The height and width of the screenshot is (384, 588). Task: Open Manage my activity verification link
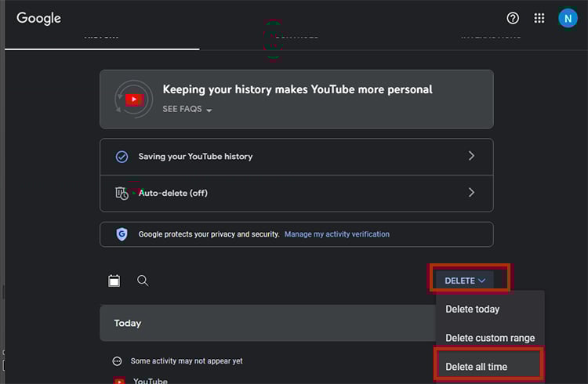337,234
